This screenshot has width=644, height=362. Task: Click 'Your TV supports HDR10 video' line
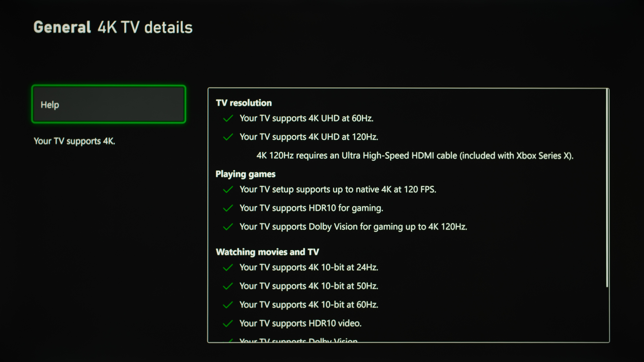point(300,323)
